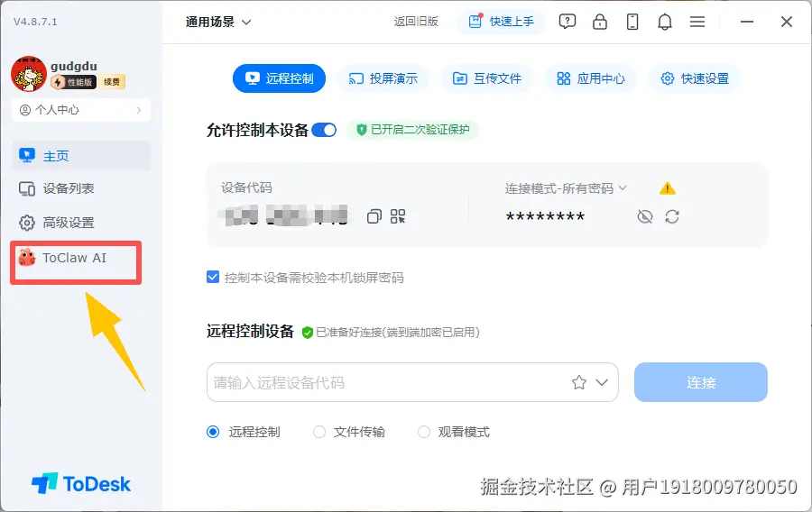The height and width of the screenshot is (512, 812).
Task: Open the hamburger menu icon
Action: coord(697,22)
